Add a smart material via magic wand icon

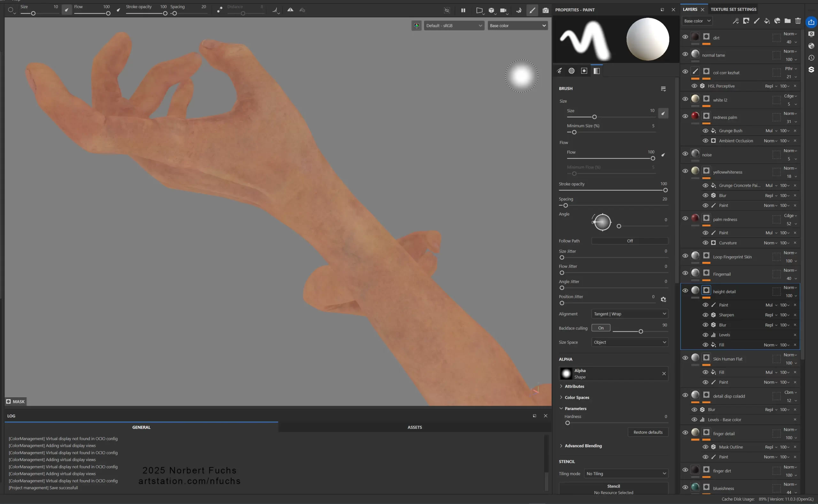(735, 21)
